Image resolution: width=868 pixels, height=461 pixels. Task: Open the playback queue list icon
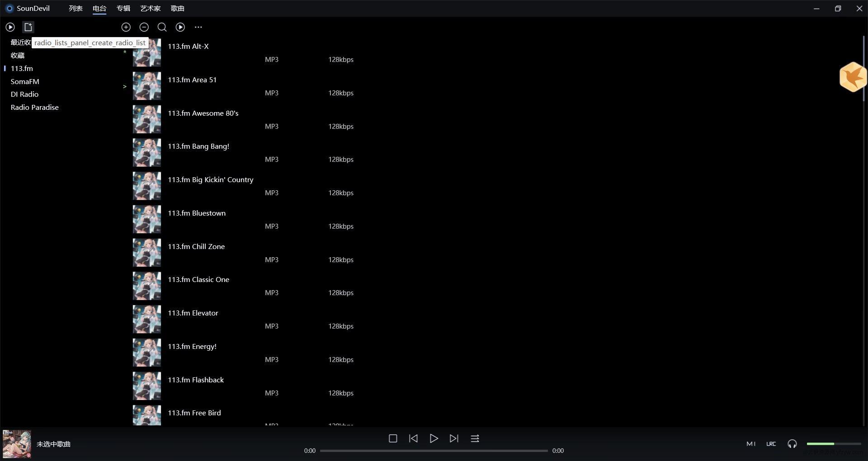tap(475, 438)
